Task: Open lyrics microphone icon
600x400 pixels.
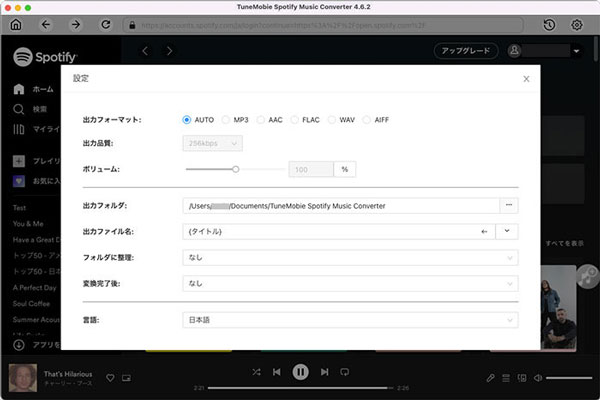Action: (x=490, y=378)
